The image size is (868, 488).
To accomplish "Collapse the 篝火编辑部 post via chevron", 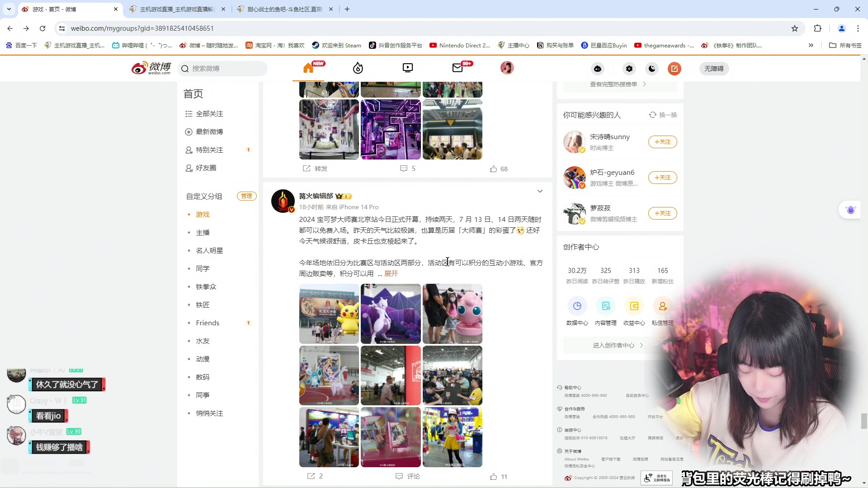I will (x=540, y=191).
